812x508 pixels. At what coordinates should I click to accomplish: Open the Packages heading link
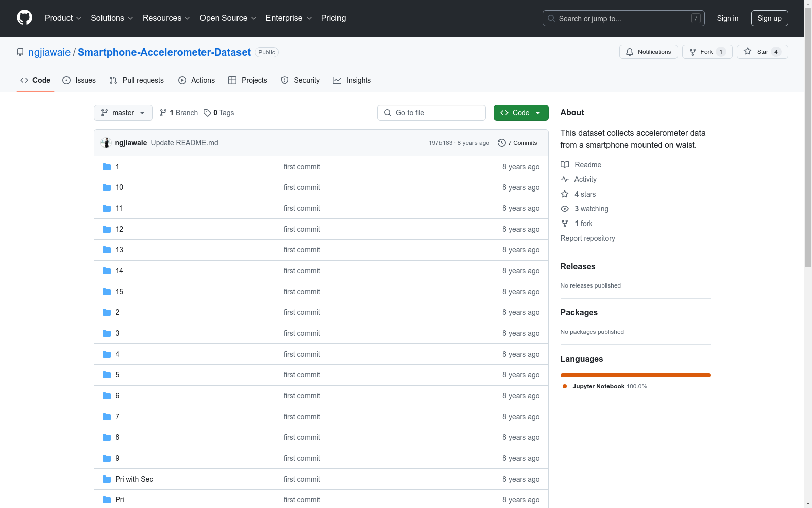[x=579, y=313]
